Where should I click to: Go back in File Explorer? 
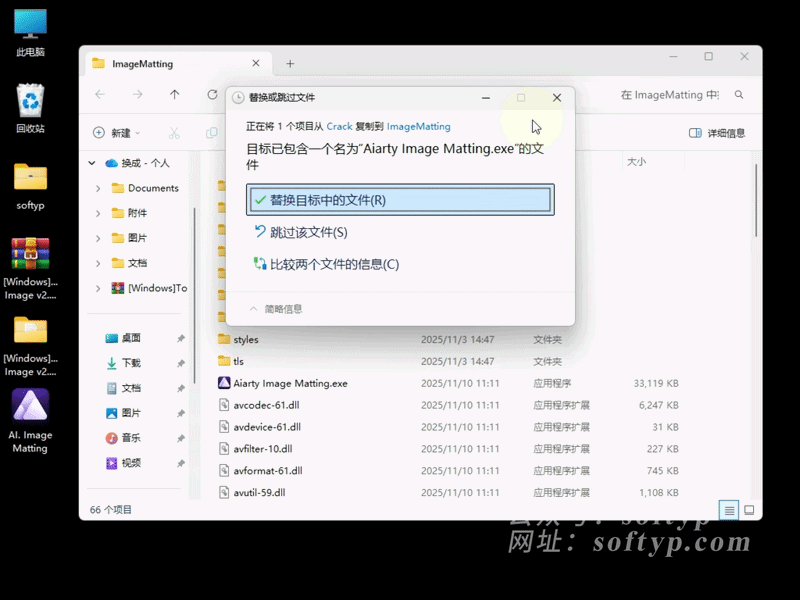[x=100, y=94]
